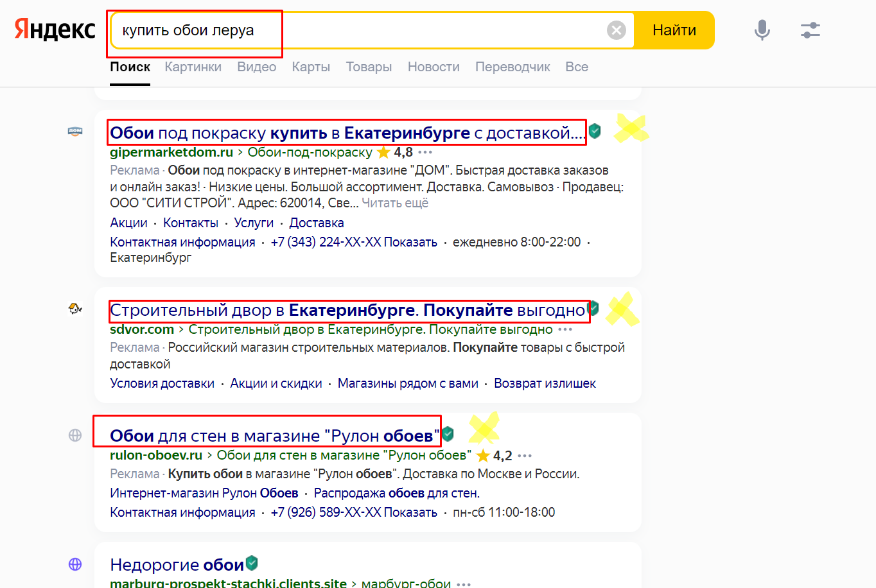Open Акции sitelink under gipermarketdom
The image size is (876, 588).
(x=128, y=223)
